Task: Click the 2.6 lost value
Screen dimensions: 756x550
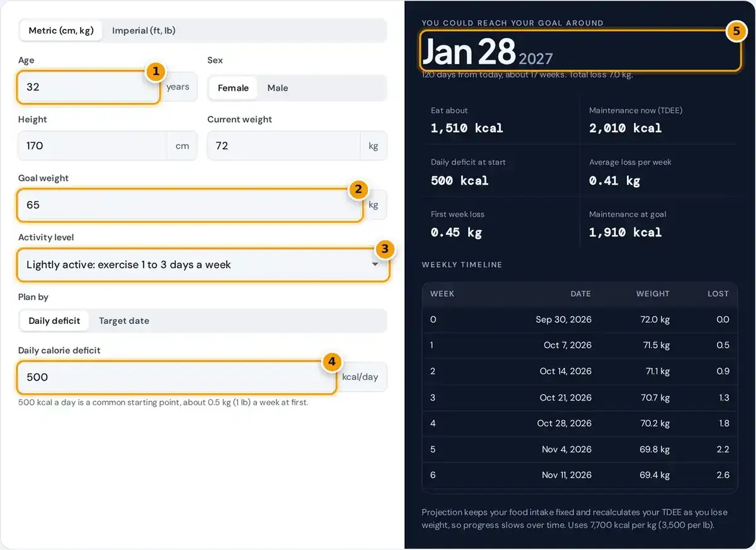Action: pos(723,475)
